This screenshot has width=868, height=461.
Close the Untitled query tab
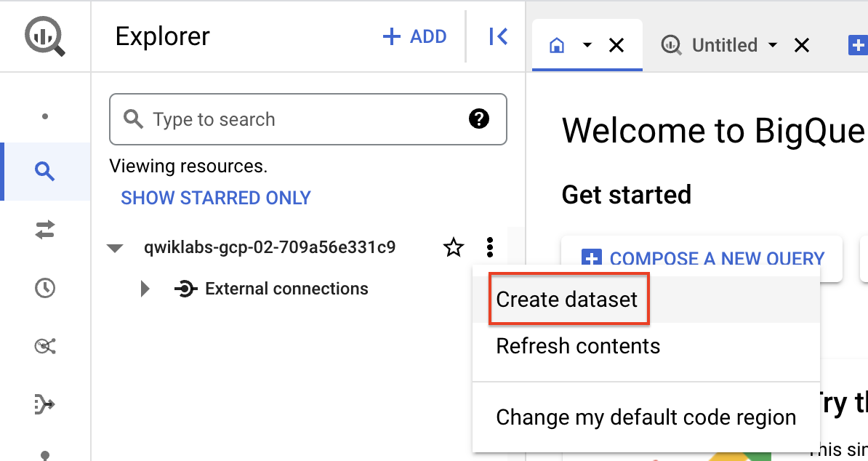(x=802, y=45)
